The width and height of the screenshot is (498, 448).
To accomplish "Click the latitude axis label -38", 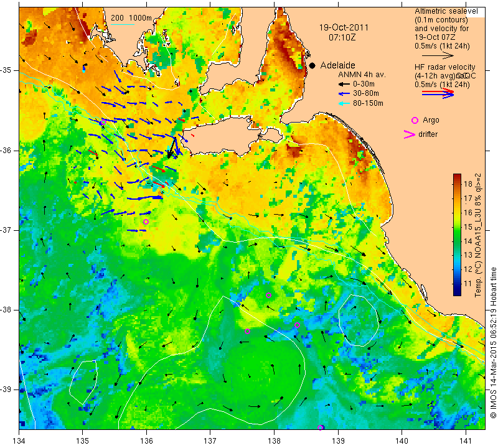I will pyautogui.click(x=5, y=310).
